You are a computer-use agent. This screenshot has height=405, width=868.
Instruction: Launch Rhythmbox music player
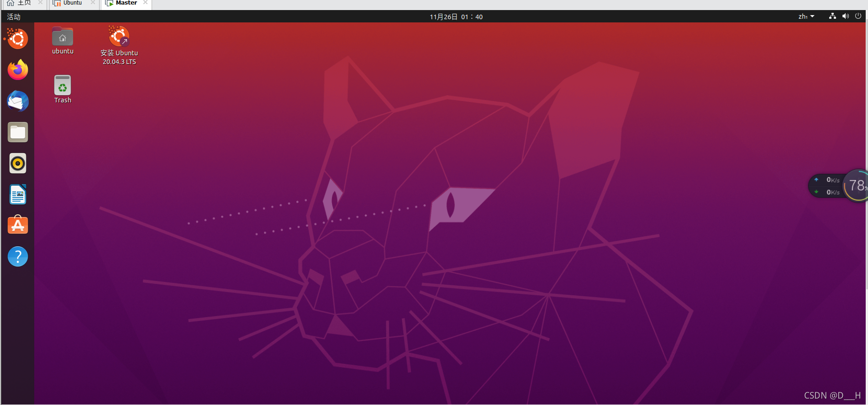(18, 163)
